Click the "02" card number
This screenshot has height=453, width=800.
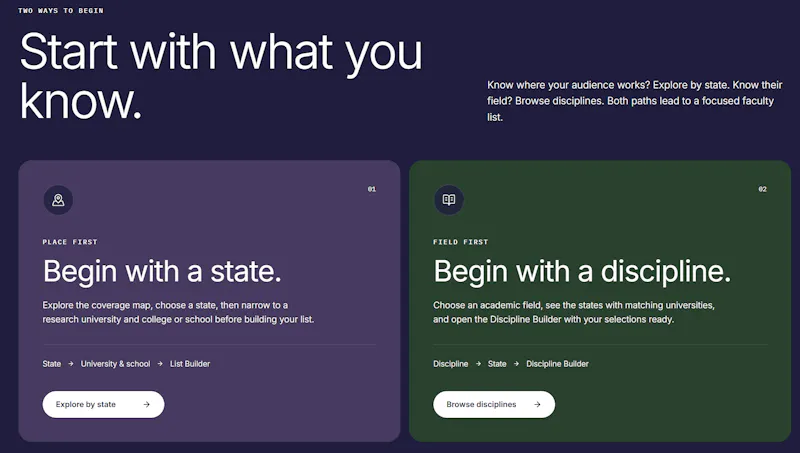(x=762, y=189)
